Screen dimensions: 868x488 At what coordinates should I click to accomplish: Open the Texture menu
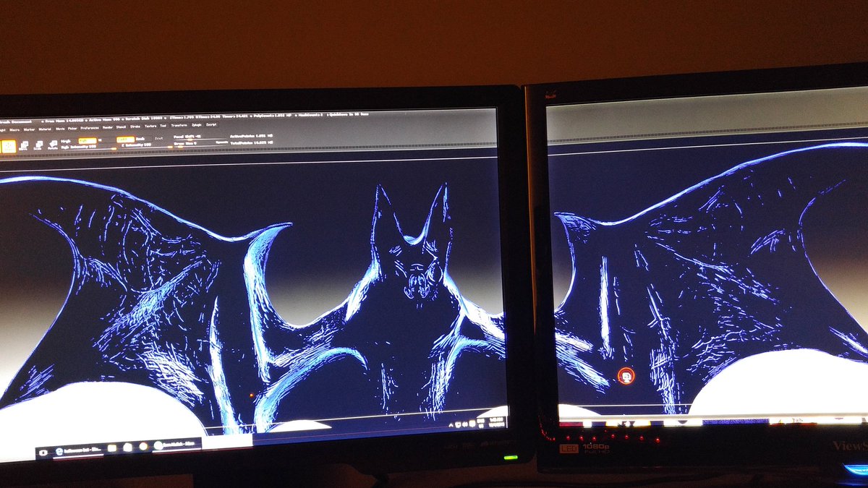150,126
